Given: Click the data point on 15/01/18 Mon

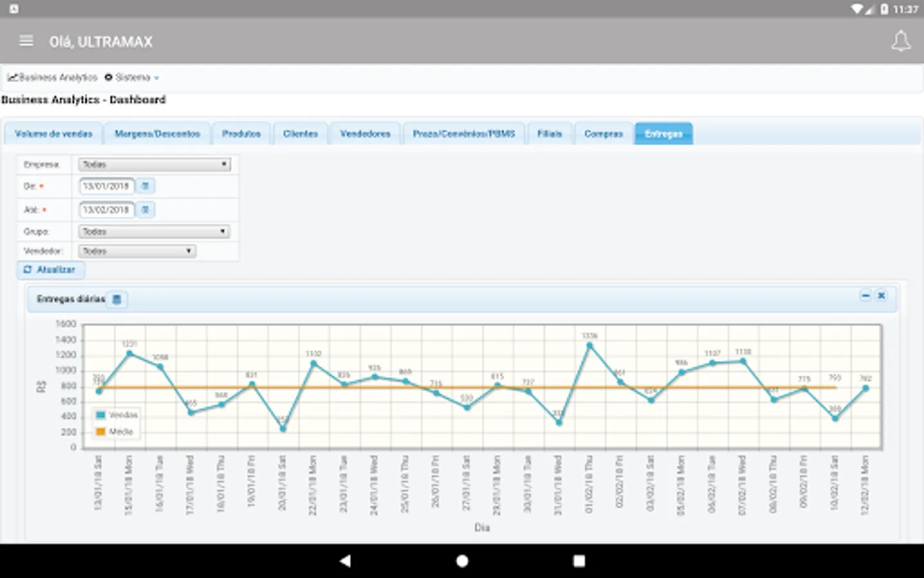Looking at the screenshot, I should click(130, 353).
